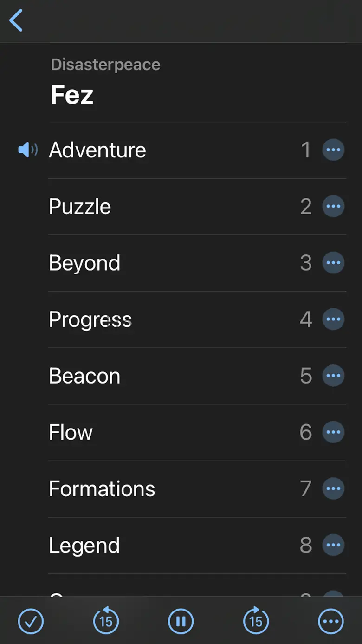Open more options for Adventure track
Viewport: 362px width, 644px height.
[333, 150]
